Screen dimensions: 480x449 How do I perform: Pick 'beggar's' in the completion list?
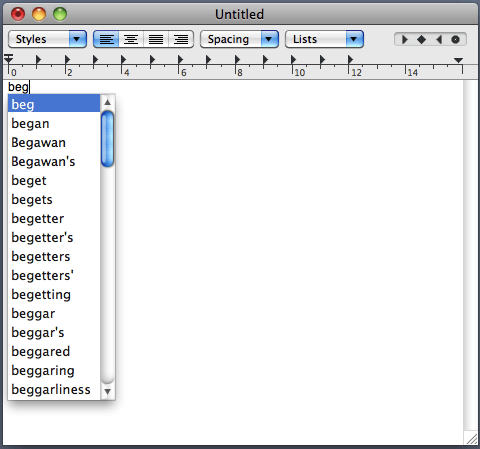[54, 332]
